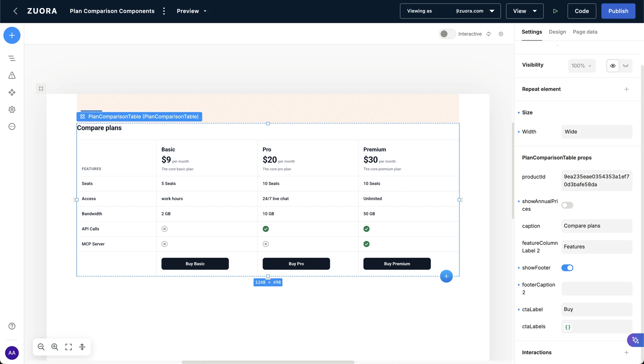
Task: Toggle showAnnualPrices switch
Action: pyautogui.click(x=567, y=205)
